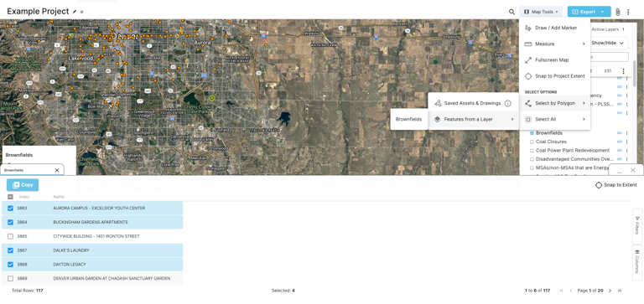Click link icon for Coal Power Plant Redevelopment
644x304 pixels.
620,150
